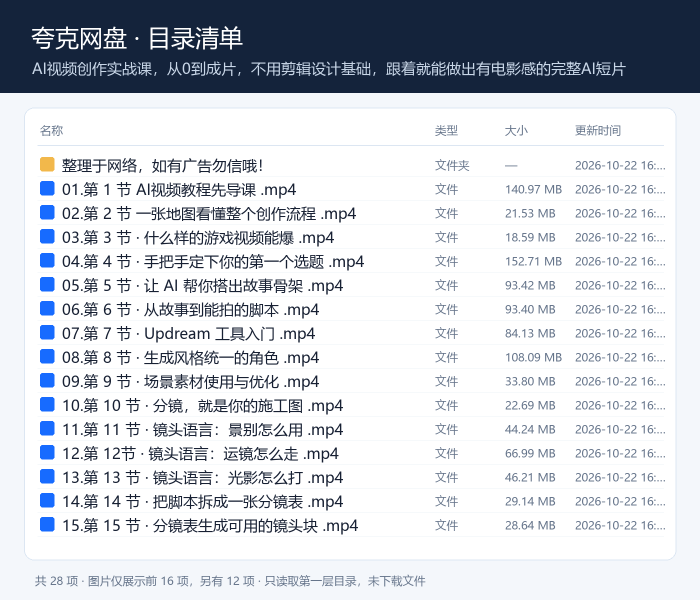Image resolution: width=700 pixels, height=600 pixels.
Task: Open 生成风格统一的角色 .mp4
Action: coord(231,357)
